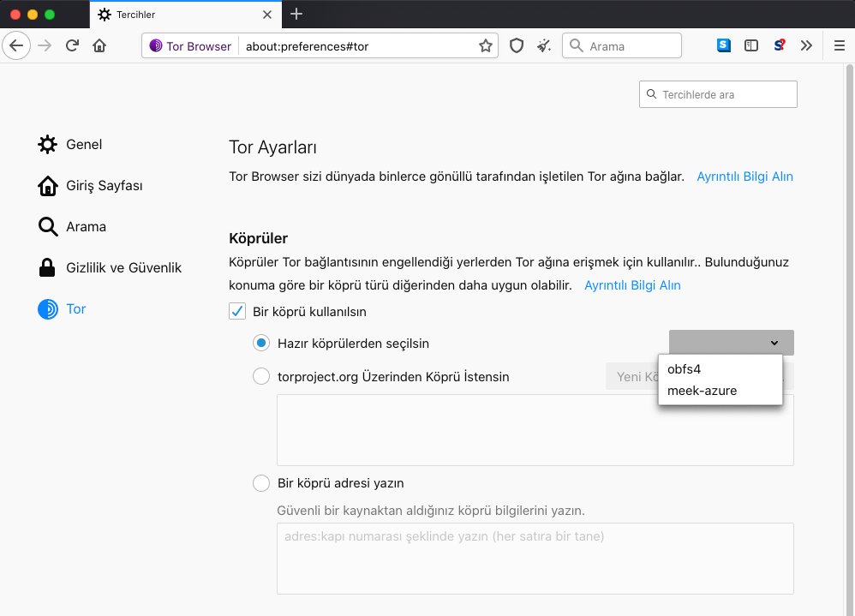The image size is (855, 616).
Task: Show more tools with the double chevron
Action: [x=806, y=45]
